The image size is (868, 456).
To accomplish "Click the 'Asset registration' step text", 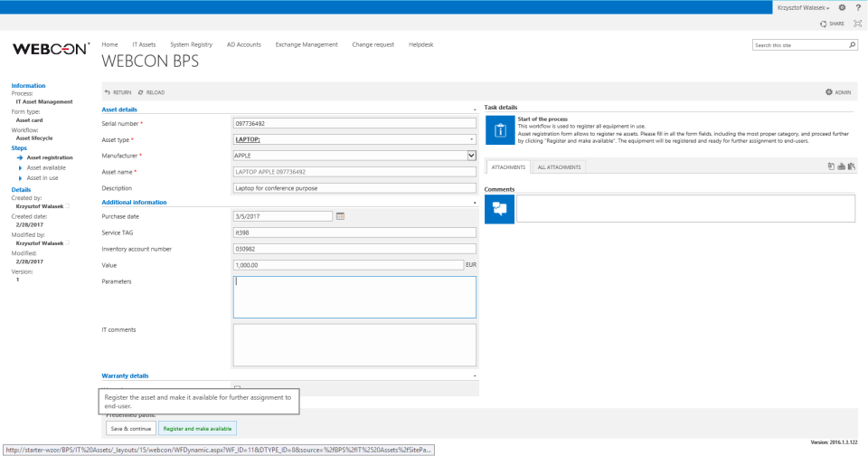I will pos(50,158).
